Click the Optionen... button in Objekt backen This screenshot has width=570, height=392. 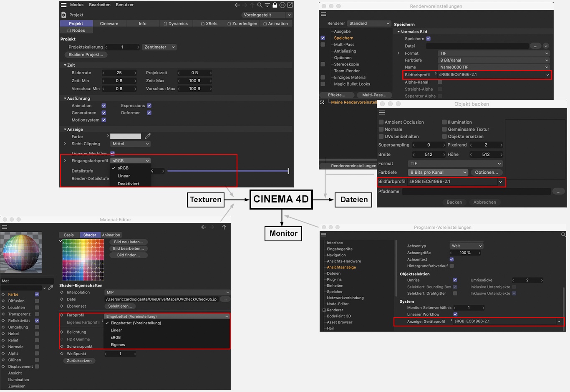tap(487, 172)
